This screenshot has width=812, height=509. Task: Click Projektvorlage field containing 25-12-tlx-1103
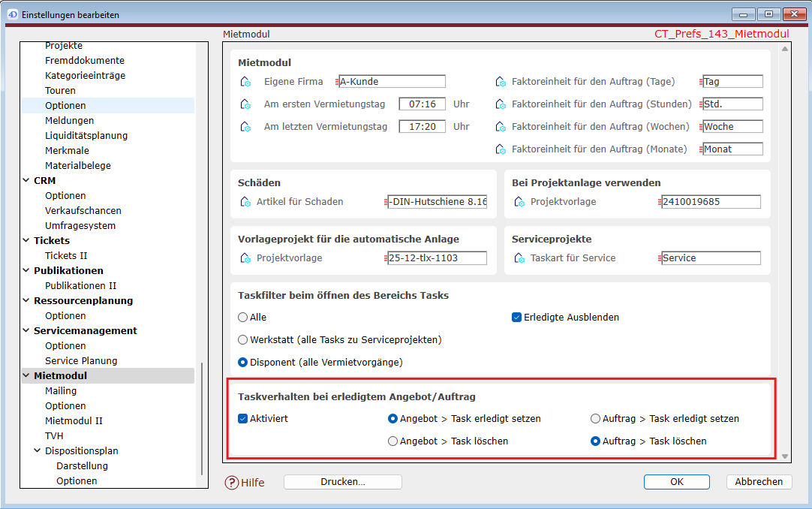[438, 258]
